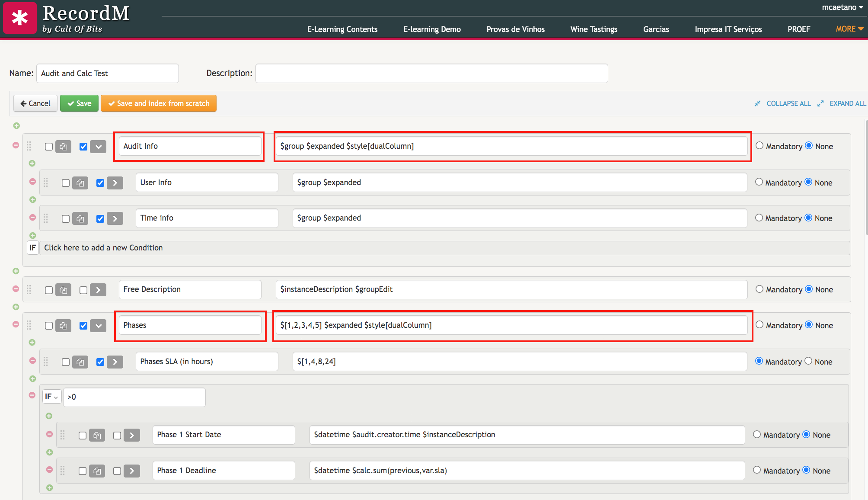Tick the selection checkbox on Audit Info row

[x=49, y=147]
